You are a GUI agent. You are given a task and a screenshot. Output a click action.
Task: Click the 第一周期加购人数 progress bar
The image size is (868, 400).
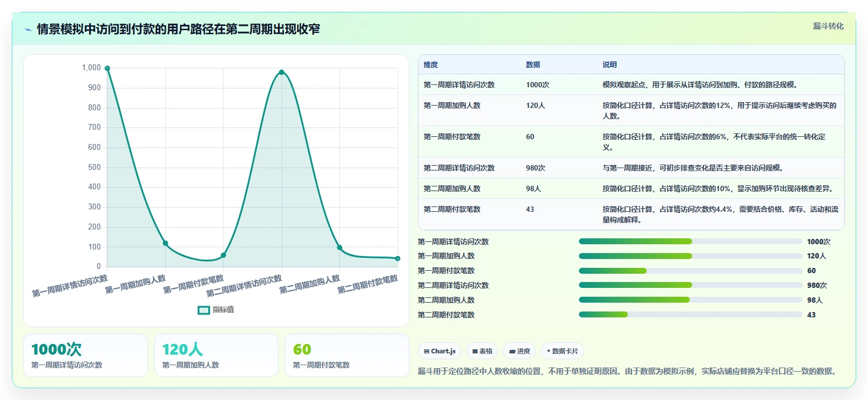(x=690, y=256)
